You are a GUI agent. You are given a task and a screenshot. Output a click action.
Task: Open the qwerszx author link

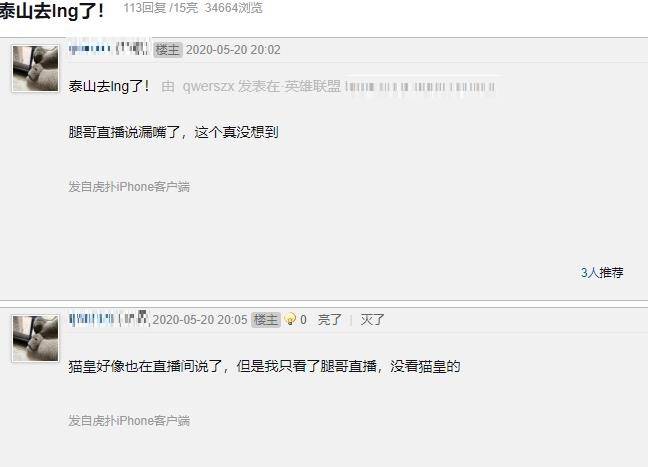[x=208, y=86]
